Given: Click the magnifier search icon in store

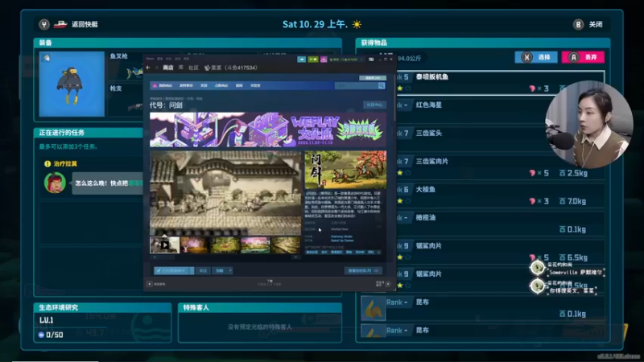Looking at the screenshot, I should tap(382, 86).
